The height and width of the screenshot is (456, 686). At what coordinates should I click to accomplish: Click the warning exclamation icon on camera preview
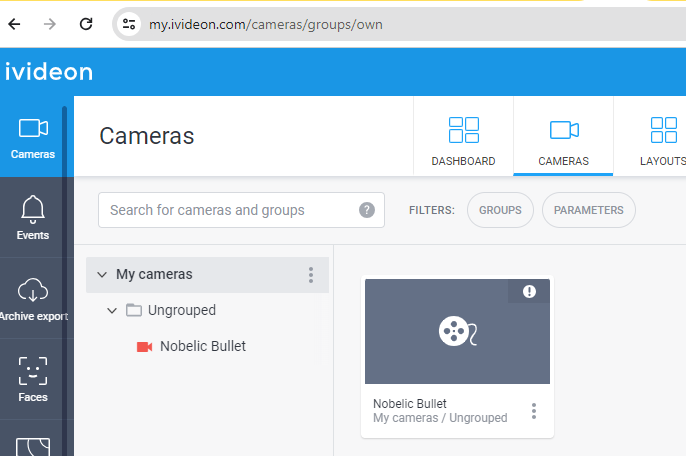529,291
